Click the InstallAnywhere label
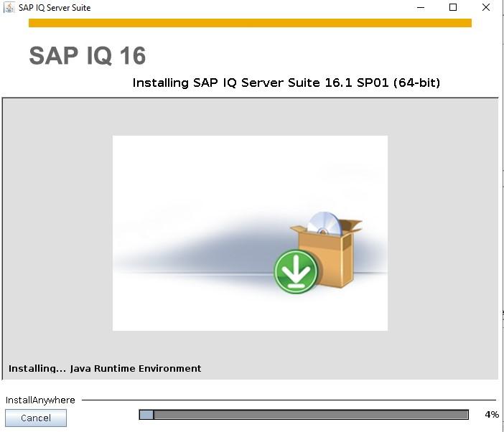This screenshot has height=432, width=504. [40, 400]
